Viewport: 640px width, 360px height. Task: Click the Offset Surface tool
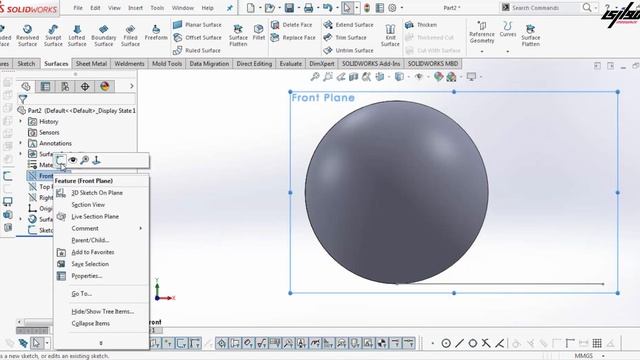point(197,38)
